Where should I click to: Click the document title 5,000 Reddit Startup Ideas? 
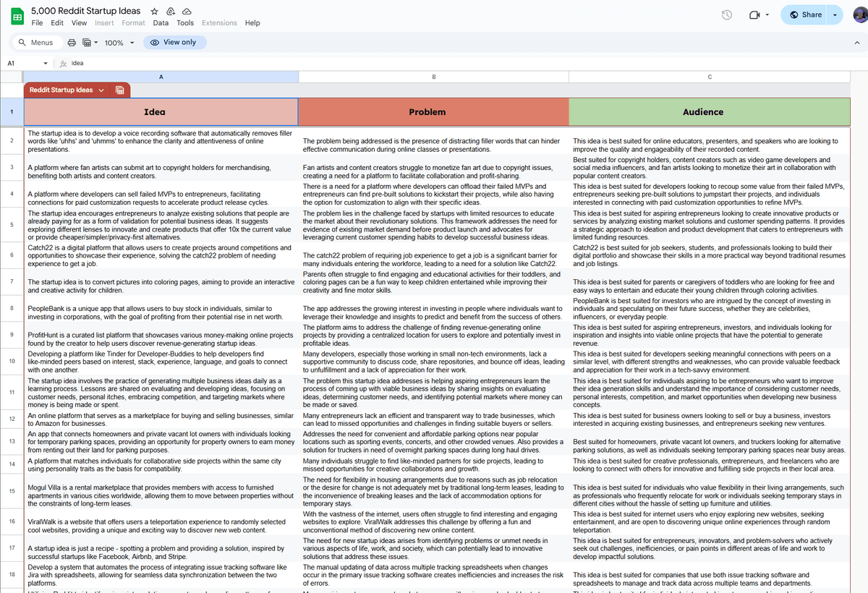click(x=87, y=12)
